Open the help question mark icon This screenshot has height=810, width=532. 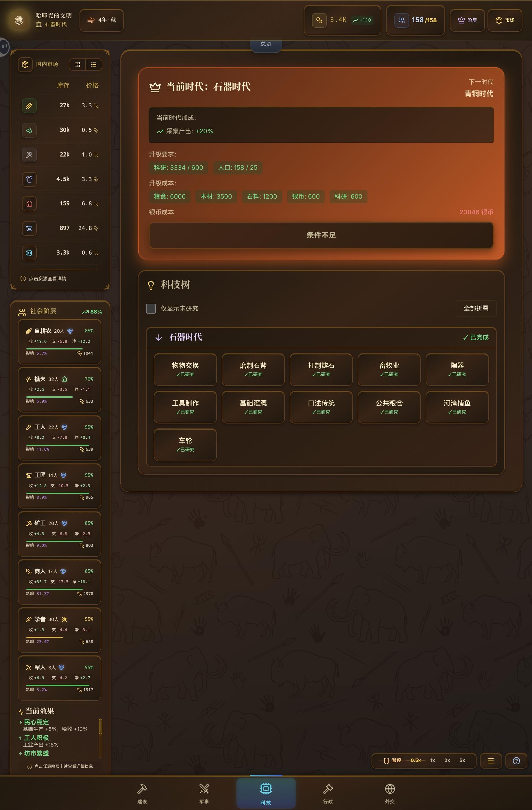click(x=516, y=761)
